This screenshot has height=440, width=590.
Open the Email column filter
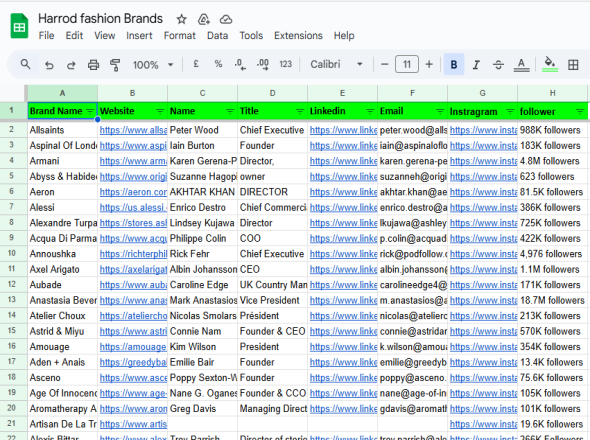click(440, 111)
